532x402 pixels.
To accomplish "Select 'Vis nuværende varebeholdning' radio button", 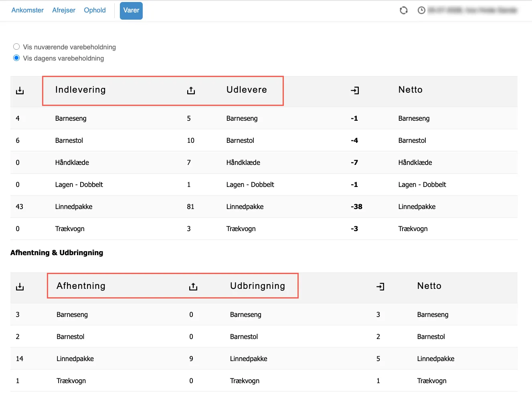I will [16, 47].
